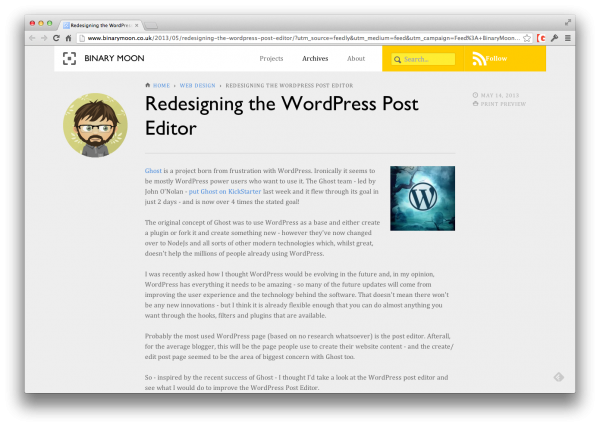Click the red bracket extension icon
The height and width of the screenshot is (427, 600).
coord(541,38)
